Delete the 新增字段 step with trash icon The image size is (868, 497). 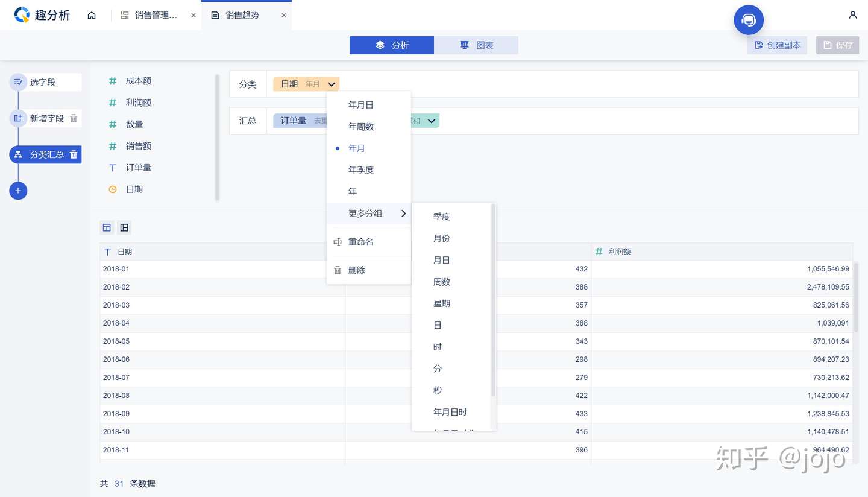(74, 118)
